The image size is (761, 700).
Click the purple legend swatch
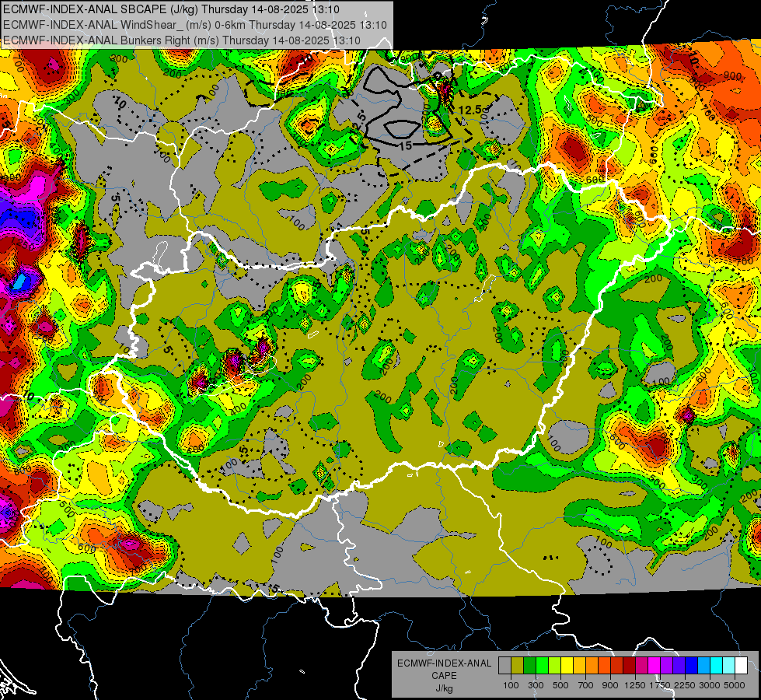coord(666,666)
